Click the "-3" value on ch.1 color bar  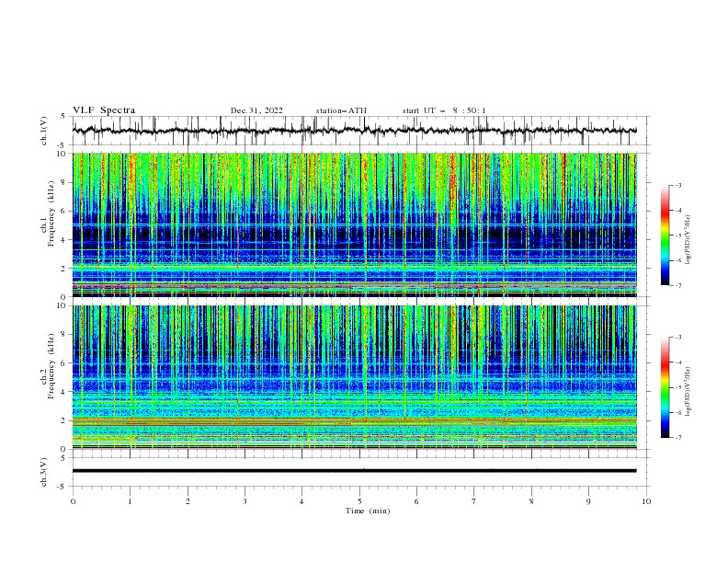coord(677,185)
